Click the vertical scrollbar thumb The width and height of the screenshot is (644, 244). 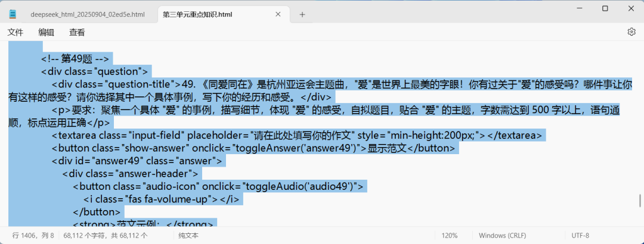[x=640, y=200]
